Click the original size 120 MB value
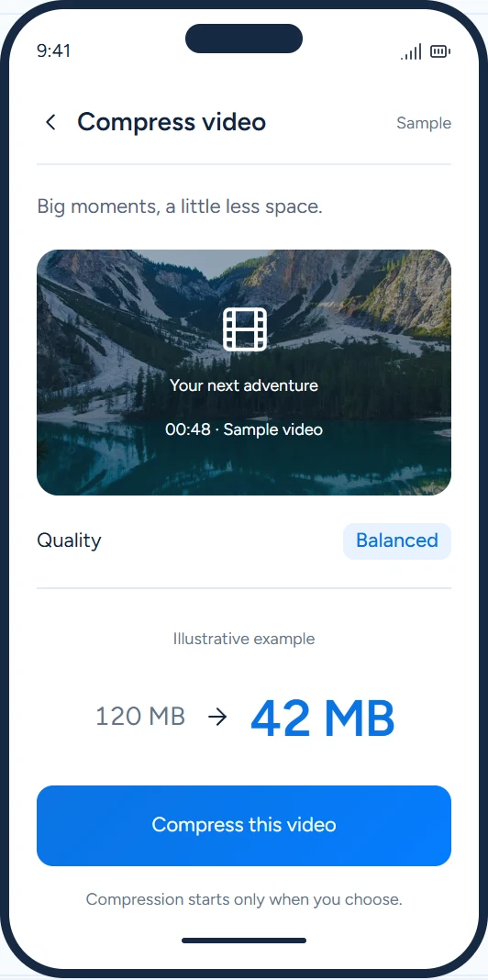 click(x=140, y=717)
